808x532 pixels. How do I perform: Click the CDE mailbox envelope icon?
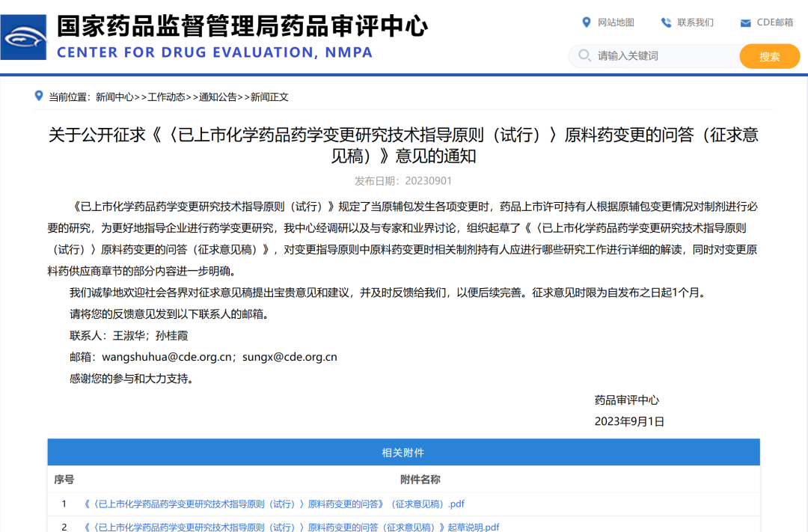pos(745,22)
